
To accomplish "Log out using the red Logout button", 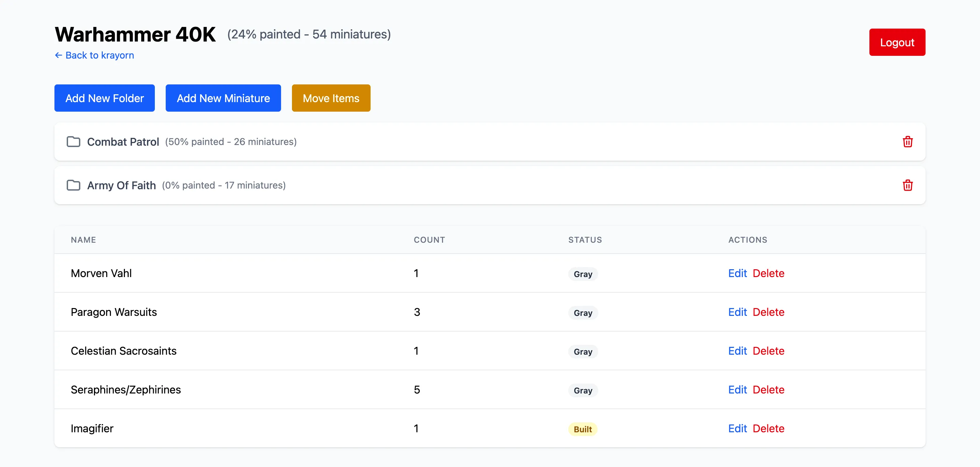I will 897,42.
